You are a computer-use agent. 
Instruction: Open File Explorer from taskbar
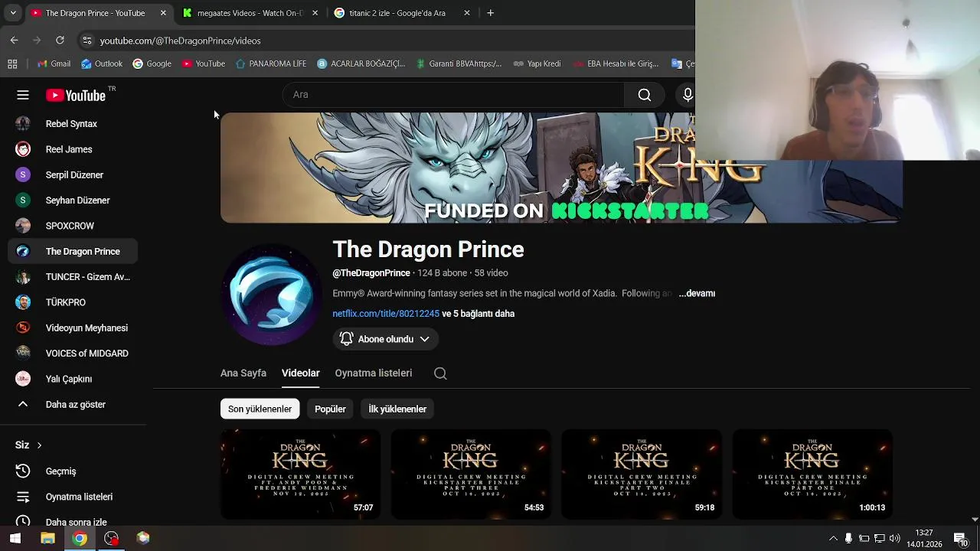tap(47, 538)
